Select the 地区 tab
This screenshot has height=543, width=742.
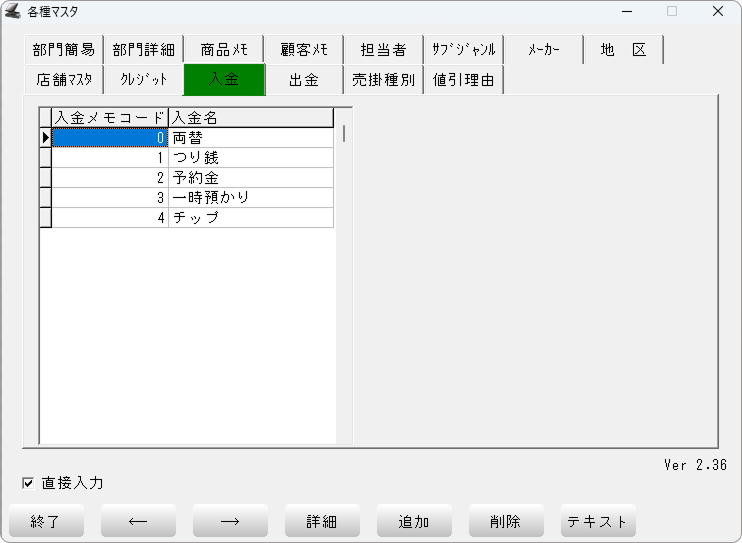pyautogui.click(x=623, y=50)
